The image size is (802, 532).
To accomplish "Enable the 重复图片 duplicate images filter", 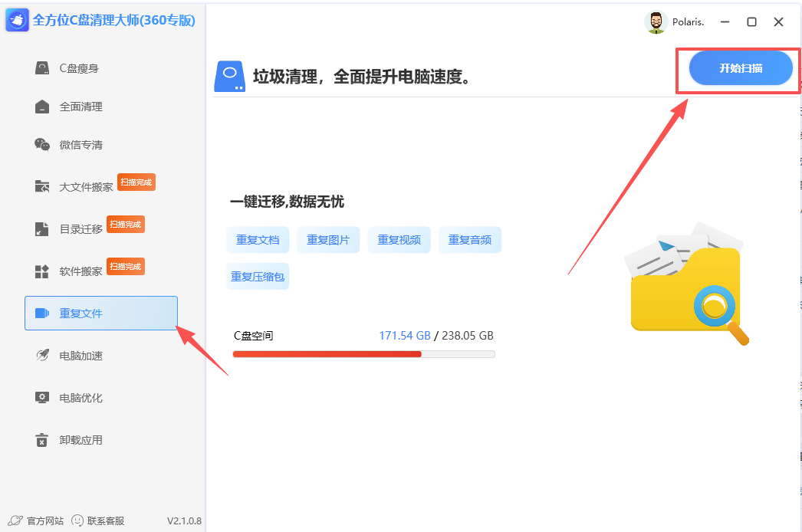I will (328, 240).
